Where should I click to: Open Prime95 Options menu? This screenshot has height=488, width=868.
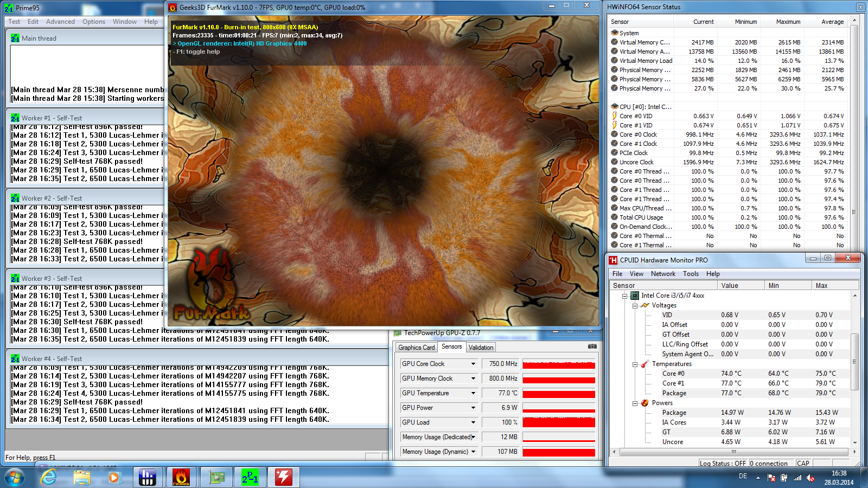pos(94,22)
